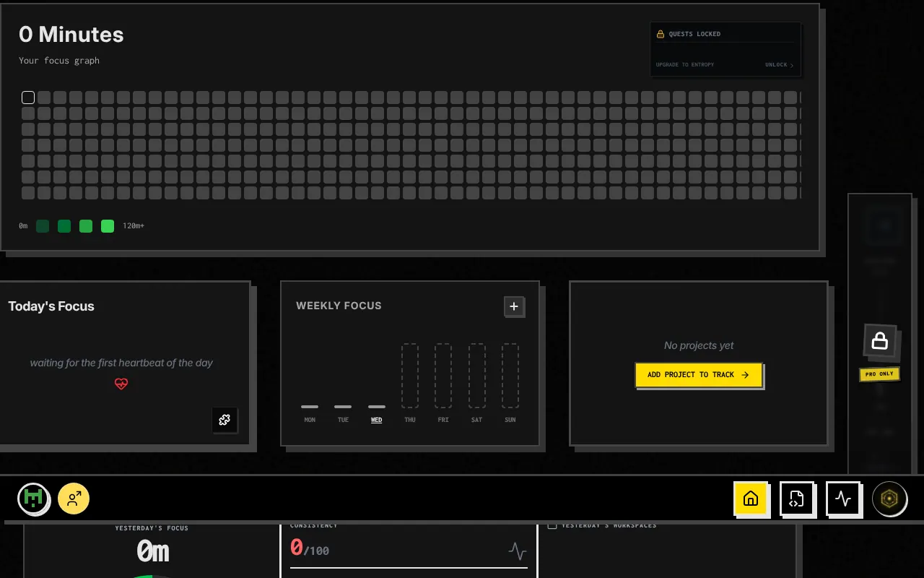Click the SUN dashed bar placeholder
Viewport: 924px width, 578px height.
pyautogui.click(x=510, y=376)
